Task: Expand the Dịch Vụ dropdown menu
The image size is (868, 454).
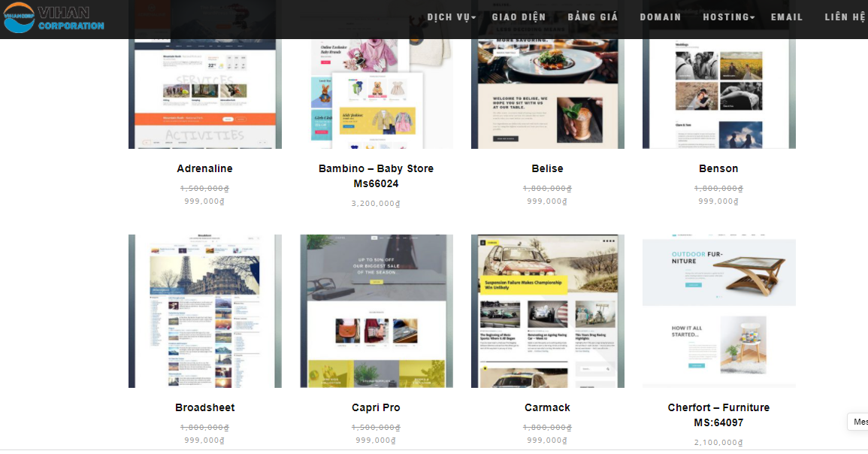Action: coord(451,17)
